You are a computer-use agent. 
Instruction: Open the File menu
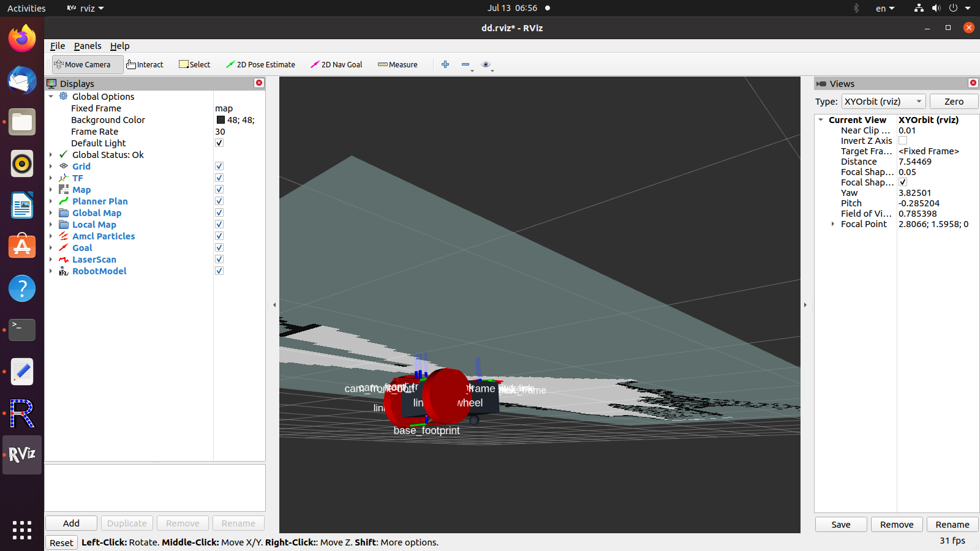[x=58, y=46]
